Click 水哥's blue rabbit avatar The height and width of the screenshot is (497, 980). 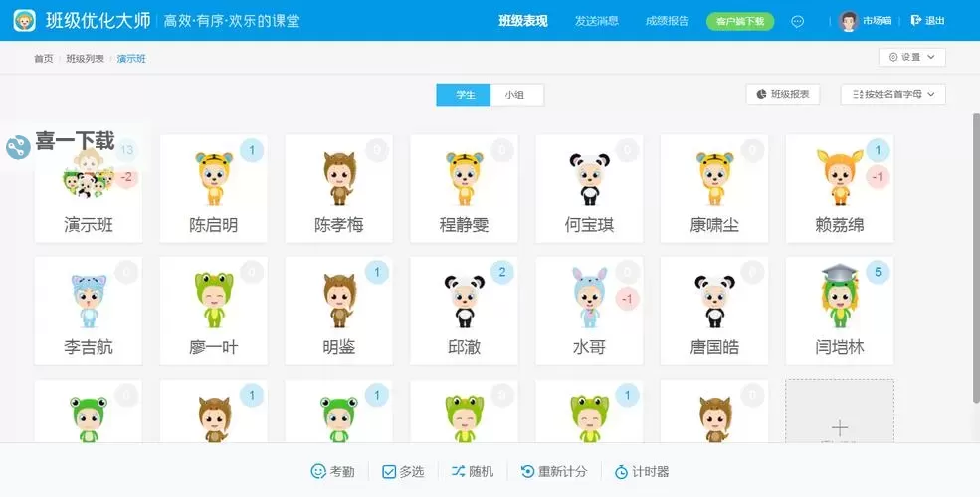tap(589, 298)
